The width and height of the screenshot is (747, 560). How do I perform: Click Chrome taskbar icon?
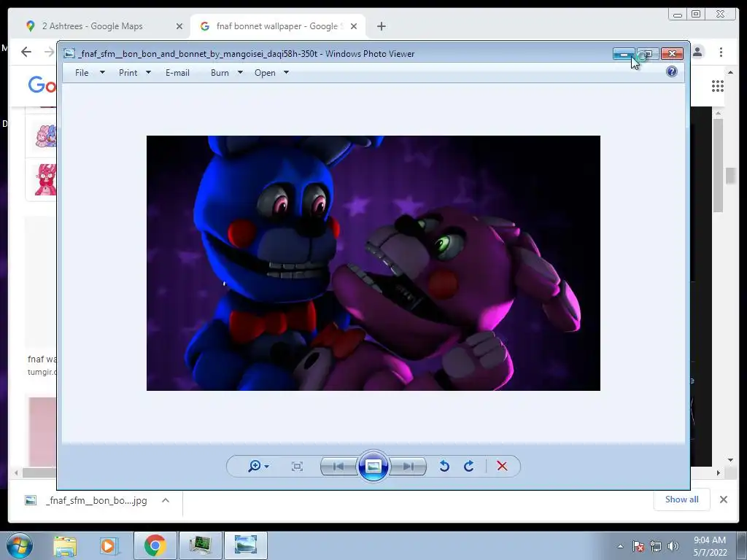click(x=155, y=545)
